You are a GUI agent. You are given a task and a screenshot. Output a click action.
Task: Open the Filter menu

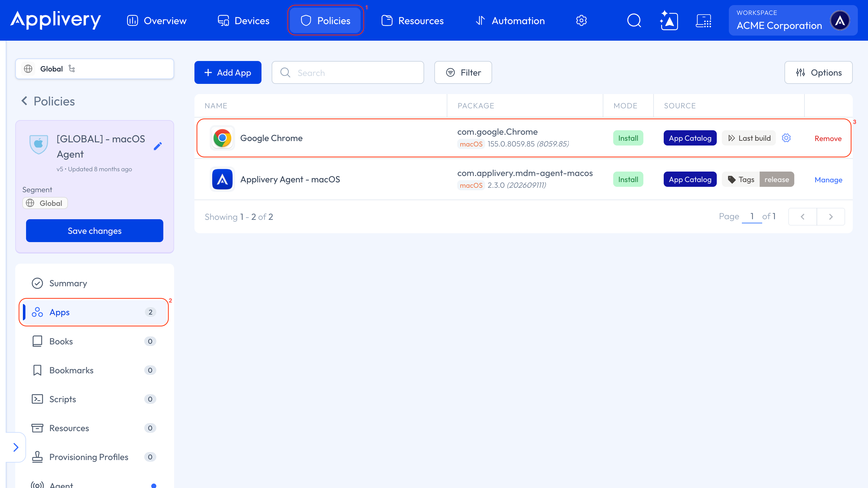pos(463,72)
